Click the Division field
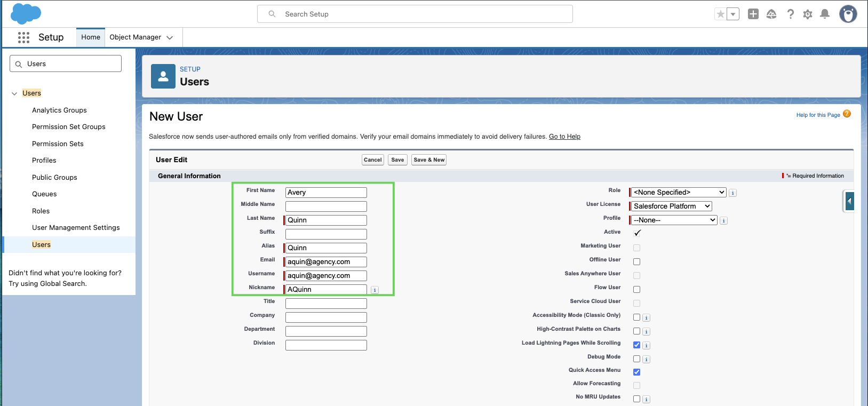868x406 pixels. pyautogui.click(x=326, y=345)
